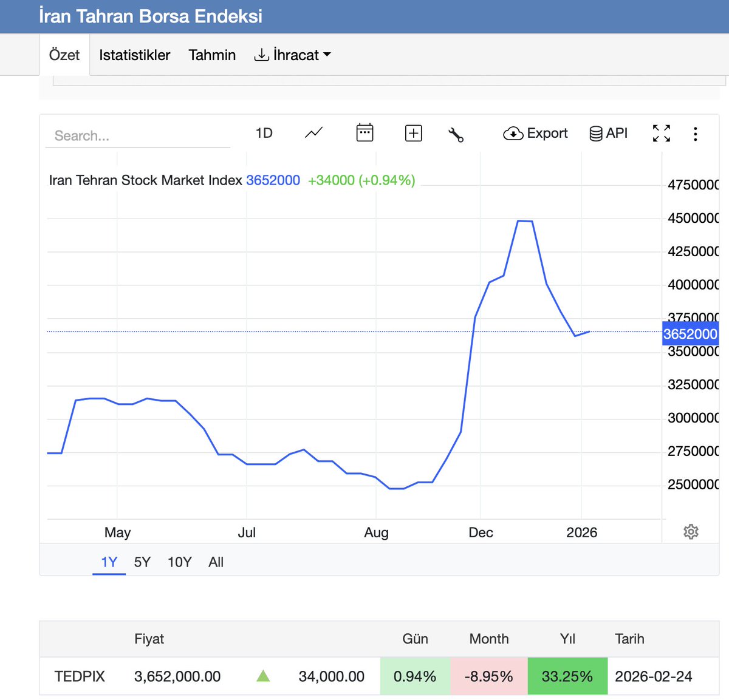Switch to the Özet tab
The width and height of the screenshot is (729, 700).
(x=64, y=55)
